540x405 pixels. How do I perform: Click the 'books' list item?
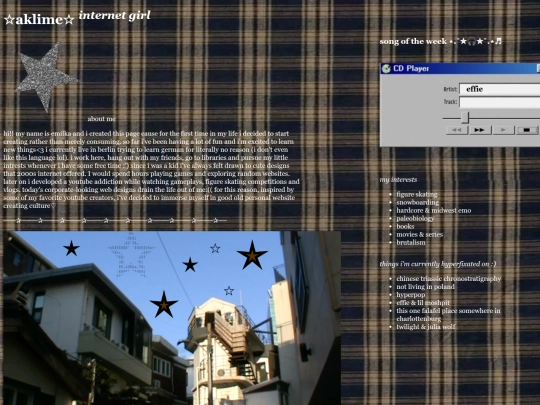(405, 227)
